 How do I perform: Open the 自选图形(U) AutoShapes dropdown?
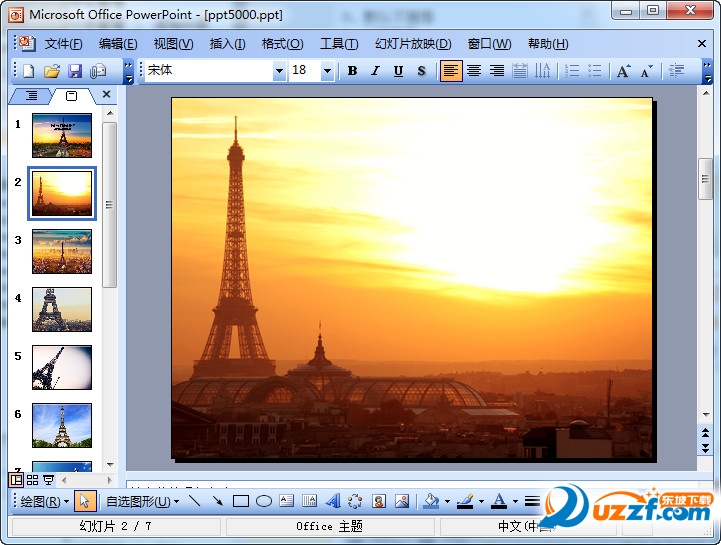(142, 501)
